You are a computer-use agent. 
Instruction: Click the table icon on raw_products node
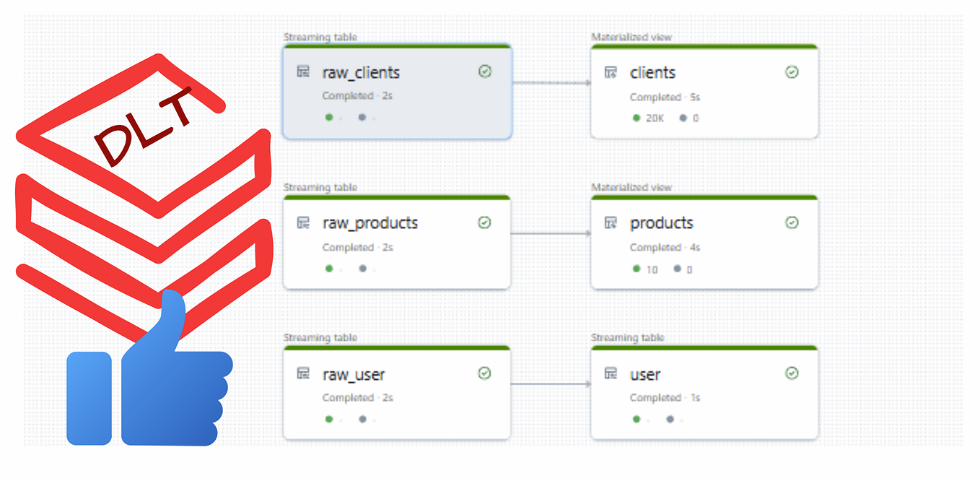pos(304,223)
